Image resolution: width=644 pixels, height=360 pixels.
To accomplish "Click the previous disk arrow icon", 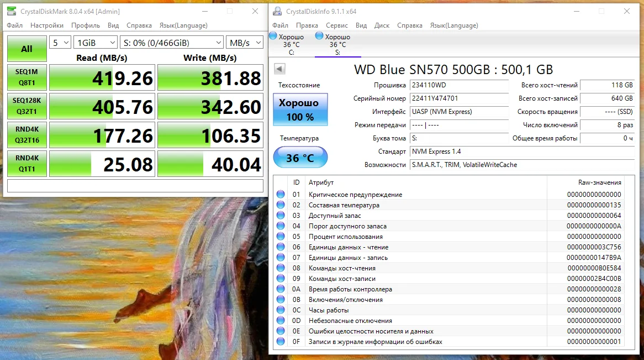I will pos(279,69).
